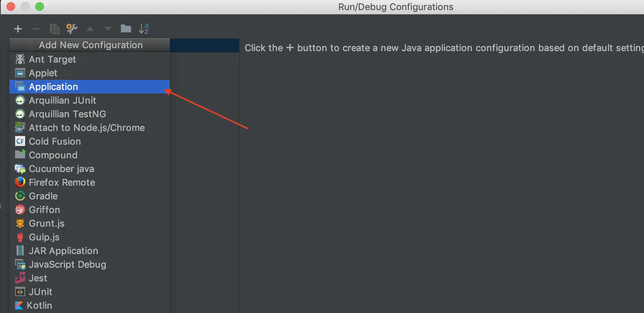Click the Application window icon
644x313 pixels.
click(x=20, y=87)
